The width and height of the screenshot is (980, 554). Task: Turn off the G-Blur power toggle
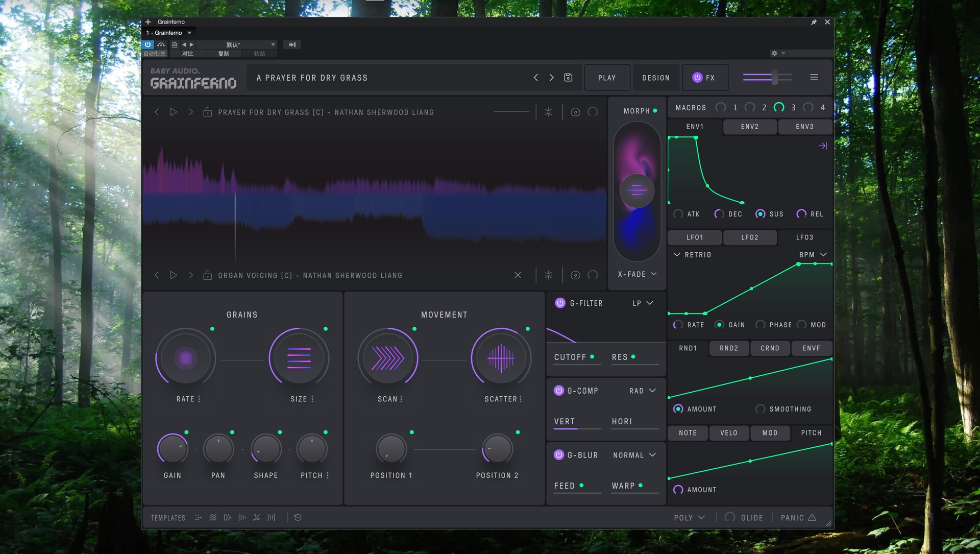559,455
